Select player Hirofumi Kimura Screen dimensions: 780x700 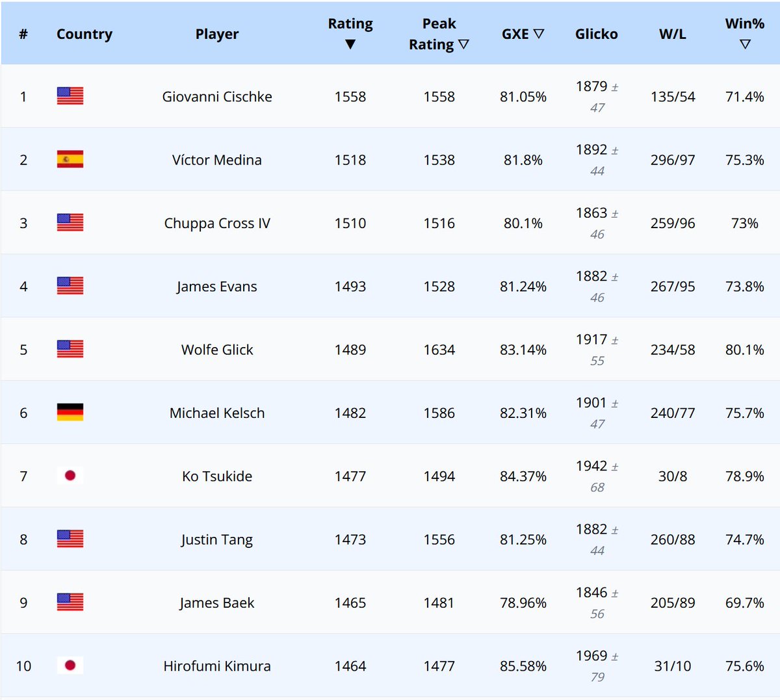click(x=217, y=666)
